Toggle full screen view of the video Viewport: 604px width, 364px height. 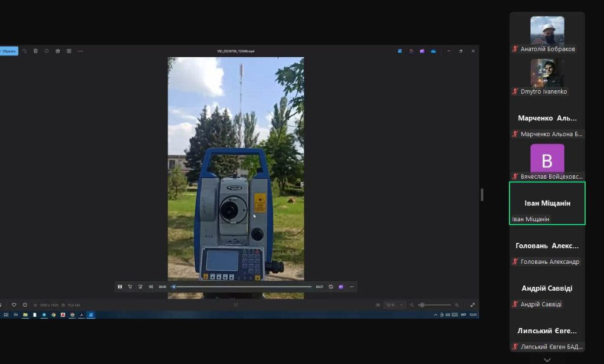(472, 305)
